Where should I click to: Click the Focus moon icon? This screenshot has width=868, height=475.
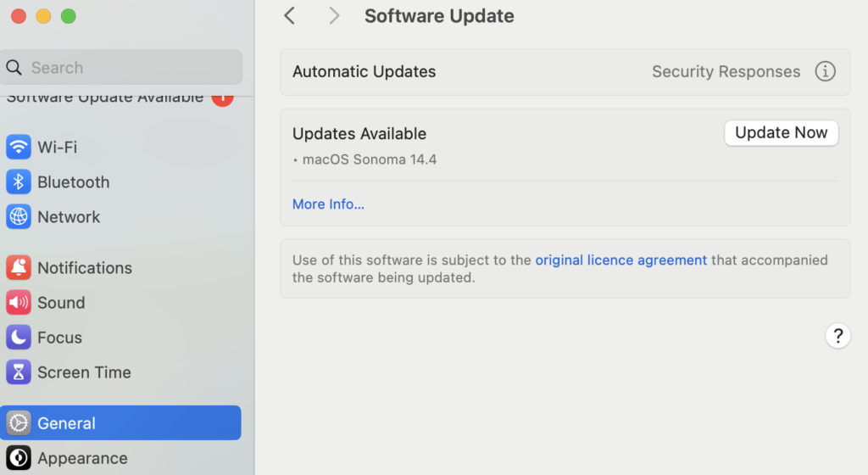pos(19,337)
